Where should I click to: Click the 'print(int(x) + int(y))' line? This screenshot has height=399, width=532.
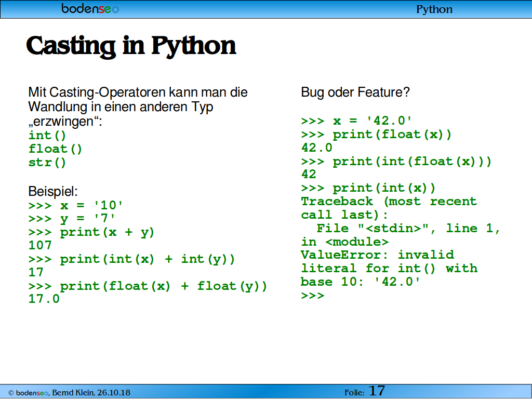pyautogui.click(x=131, y=259)
